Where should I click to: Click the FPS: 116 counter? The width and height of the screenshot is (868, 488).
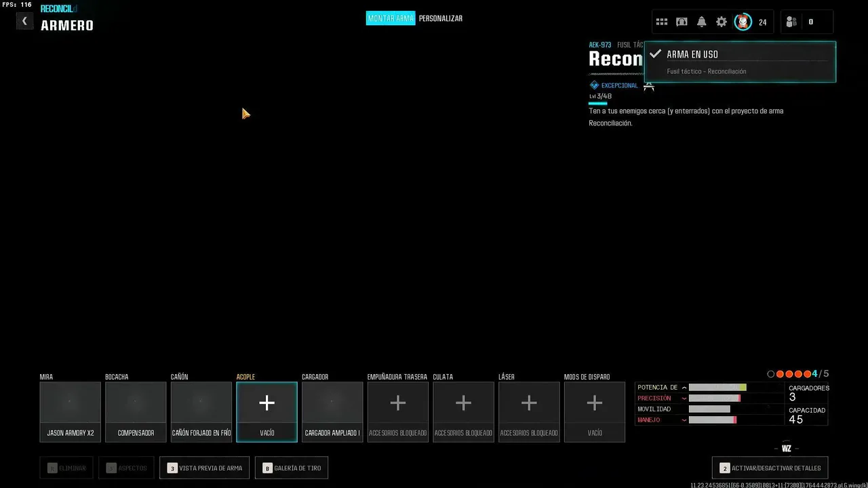click(16, 5)
